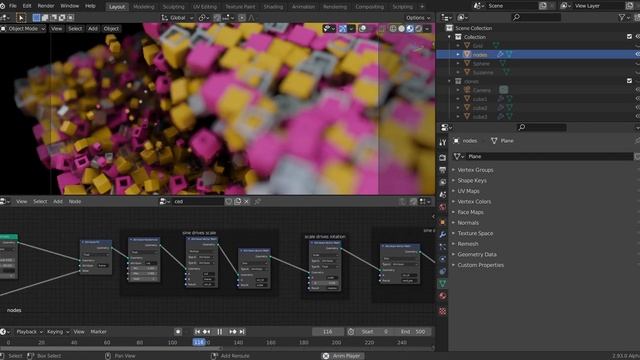Expand the Geometry Data panel
Viewport: 640px width, 360px height.
(x=477, y=254)
